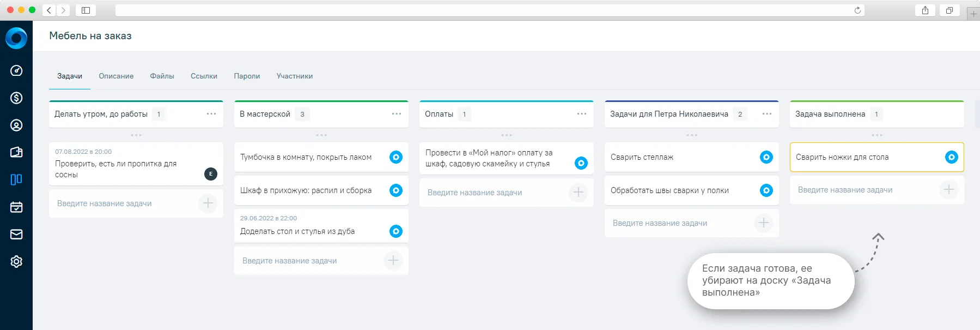Click the blue assignee icon on "Доделать стол и стулья" card

point(396,231)
